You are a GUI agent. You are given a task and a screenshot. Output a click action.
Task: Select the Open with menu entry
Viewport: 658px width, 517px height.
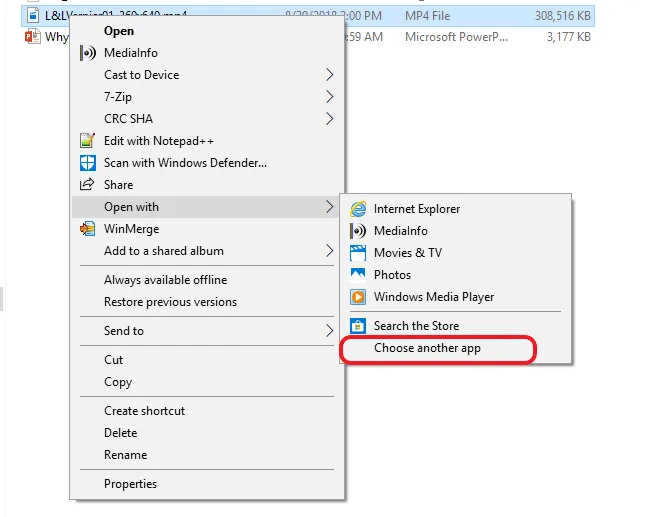coord(207,207)
